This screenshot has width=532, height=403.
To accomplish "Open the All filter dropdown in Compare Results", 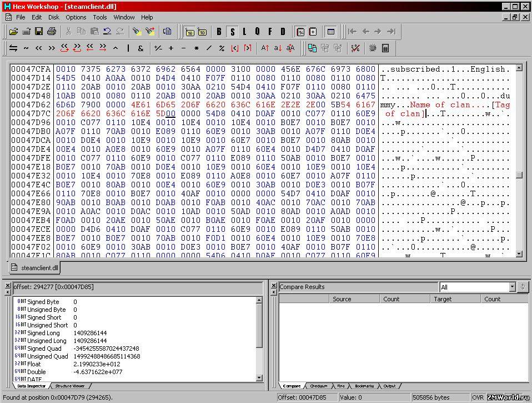I will tap(512, 287).
